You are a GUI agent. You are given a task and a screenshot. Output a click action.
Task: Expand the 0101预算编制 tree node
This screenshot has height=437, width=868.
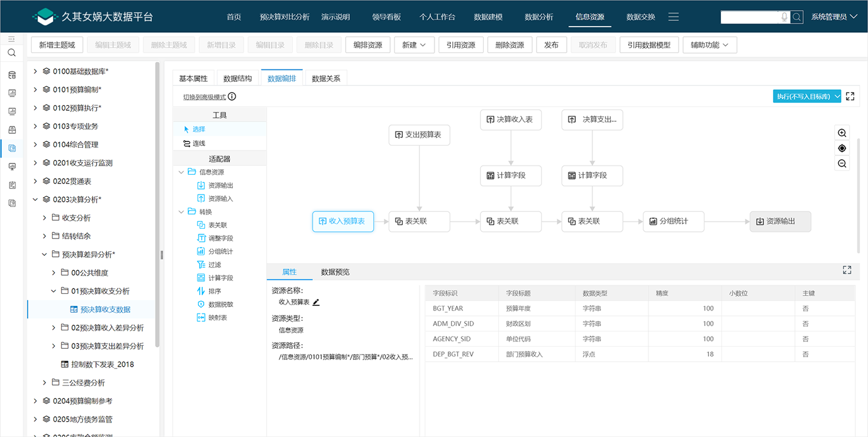36,90
